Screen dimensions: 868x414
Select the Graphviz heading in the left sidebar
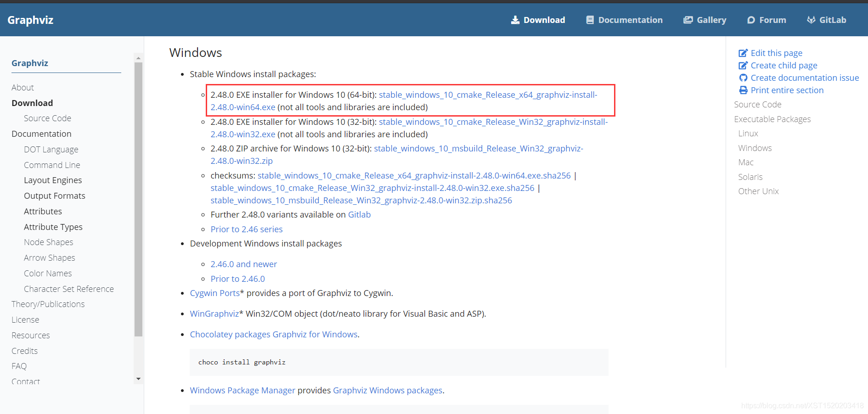pyautogui.click(x=30, y=63)
